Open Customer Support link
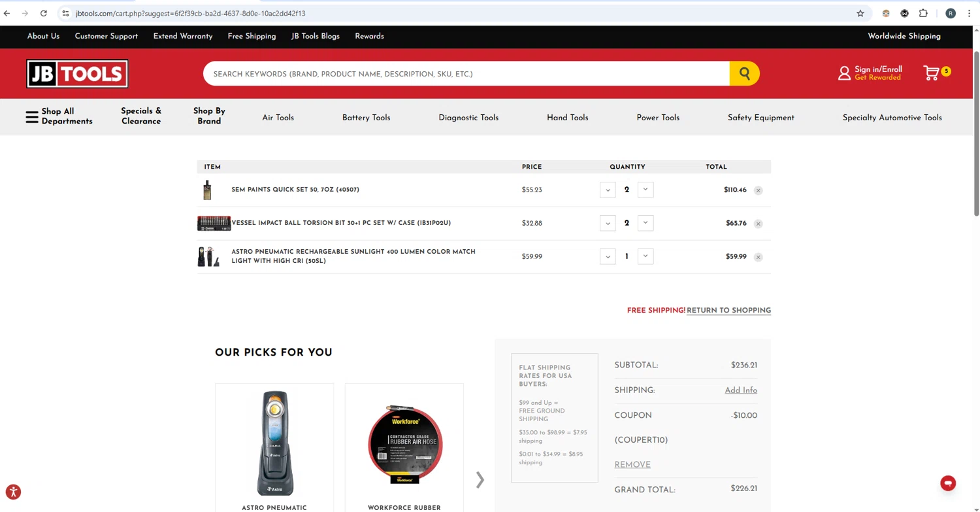Viewport: 980px width, 512px height. (x=106, y=36)
